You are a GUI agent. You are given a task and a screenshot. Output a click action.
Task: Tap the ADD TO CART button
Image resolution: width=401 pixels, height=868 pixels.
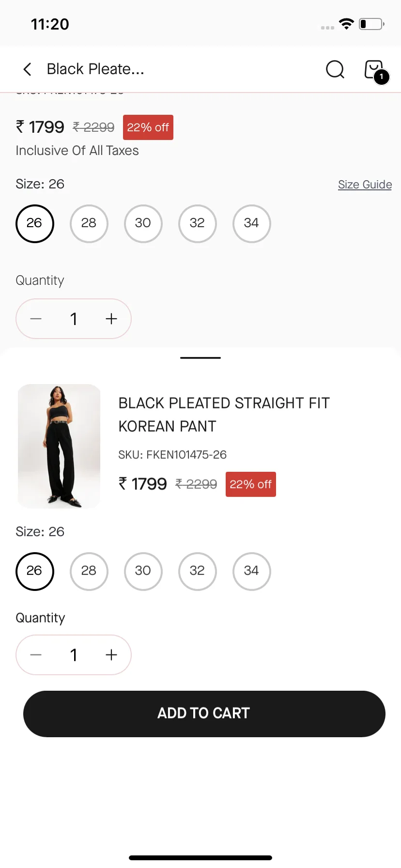point(204,714)
